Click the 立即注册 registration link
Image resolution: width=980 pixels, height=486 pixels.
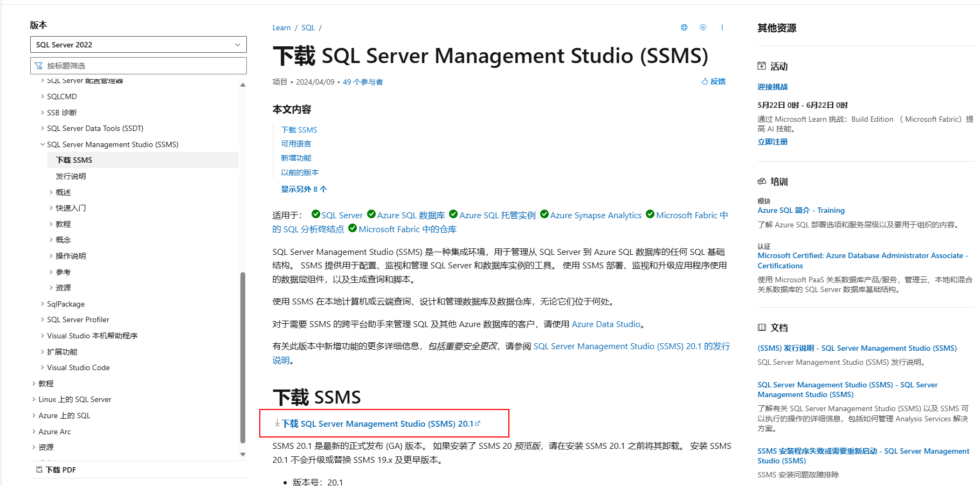(772, 141)
